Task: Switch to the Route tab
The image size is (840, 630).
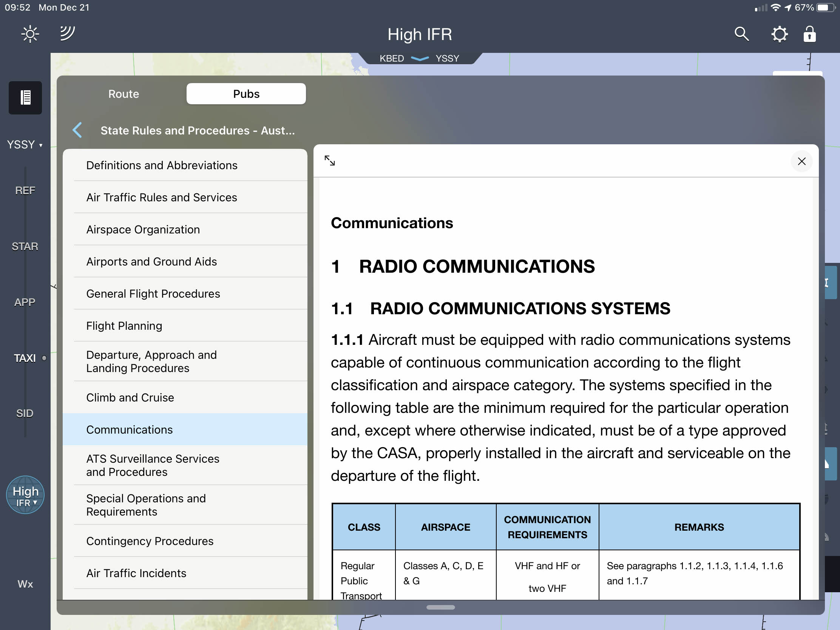Action: 124,94
